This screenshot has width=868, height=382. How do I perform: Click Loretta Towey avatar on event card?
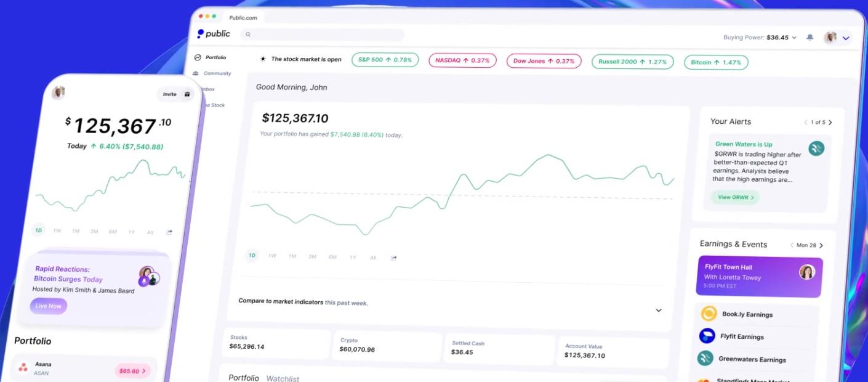[807, 272]
